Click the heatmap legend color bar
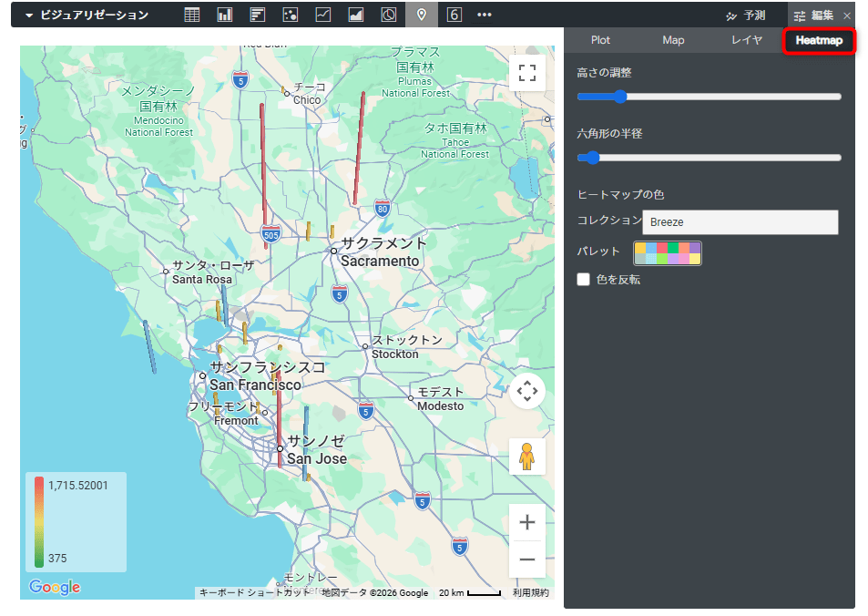Viewport: 868px width, 616px height. [x=39, y=522]
